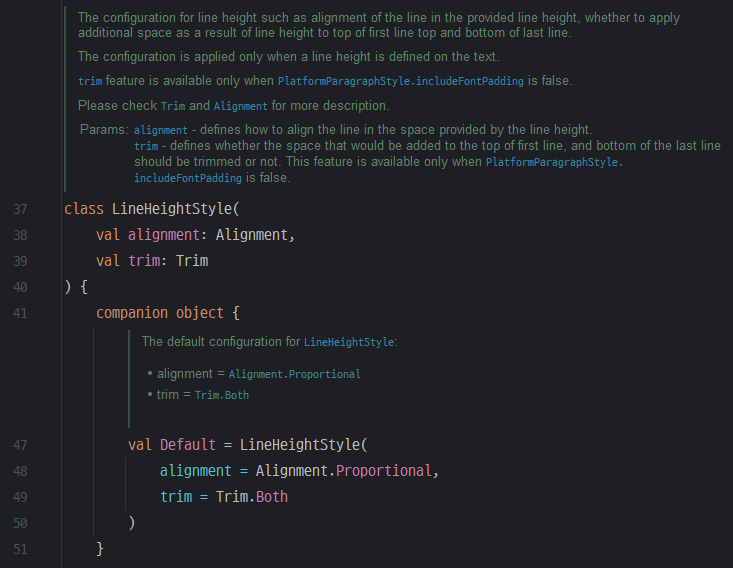
Task: Click line number 50 in the gutter
Action: [x=20, y=523]
